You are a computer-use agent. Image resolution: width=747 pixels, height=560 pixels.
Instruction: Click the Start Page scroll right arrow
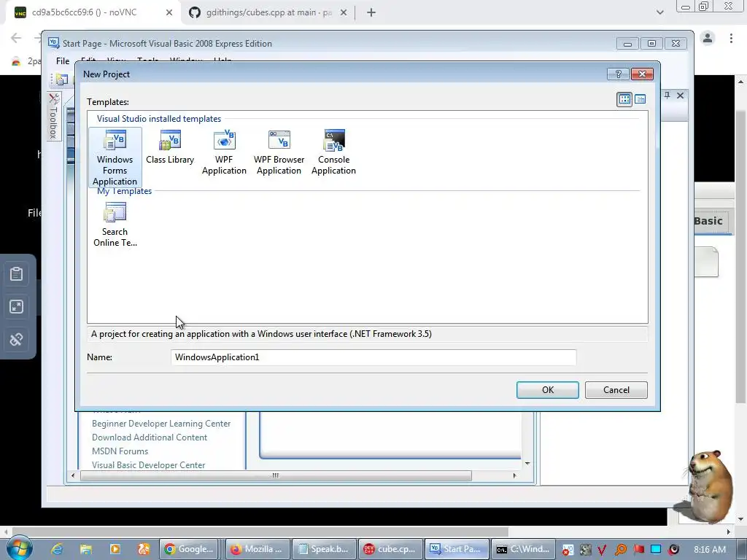(x=514, y=475)
